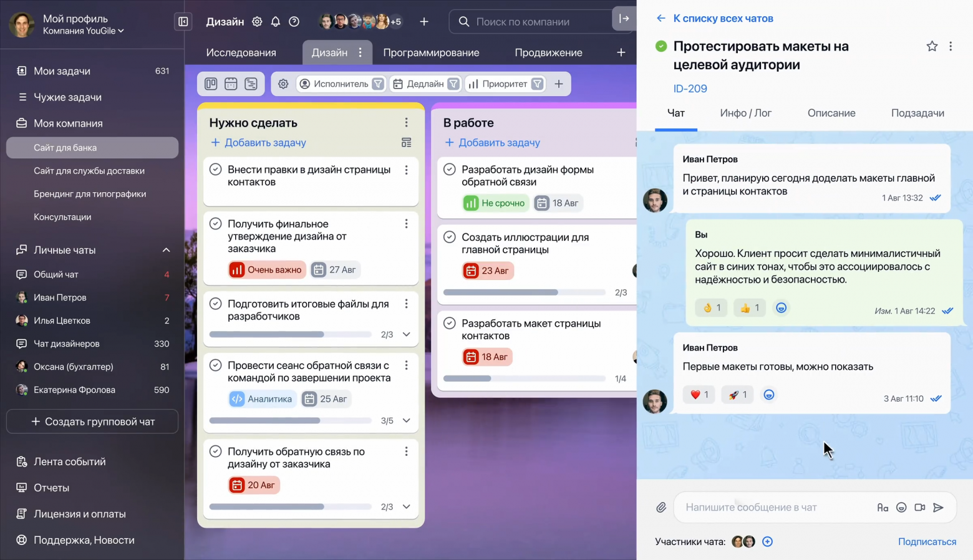Click the chat message input field
Viewport: 973px width, 560px height.
[x=780, y=507]
